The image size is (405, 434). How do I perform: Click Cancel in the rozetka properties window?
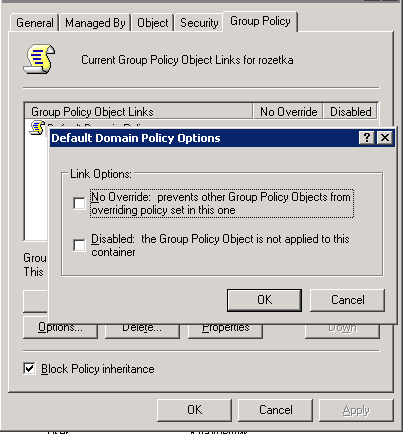tap(276, 410)
